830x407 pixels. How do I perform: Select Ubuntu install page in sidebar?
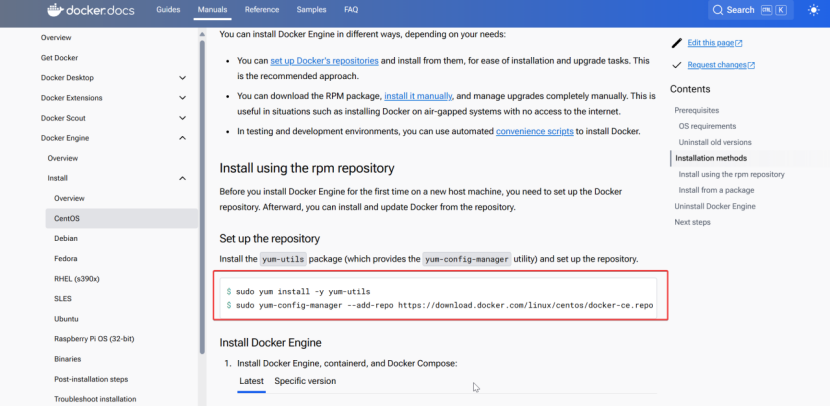[x=66, y=319]
